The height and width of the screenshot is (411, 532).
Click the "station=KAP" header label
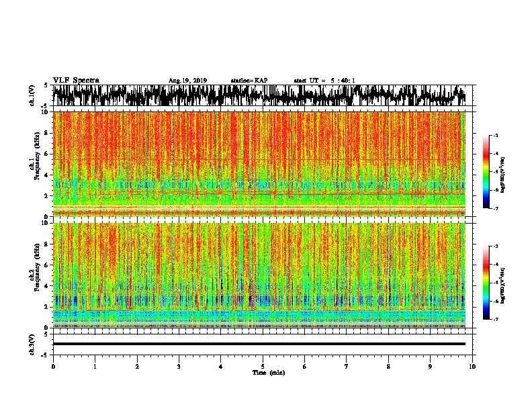pos(249,81)
